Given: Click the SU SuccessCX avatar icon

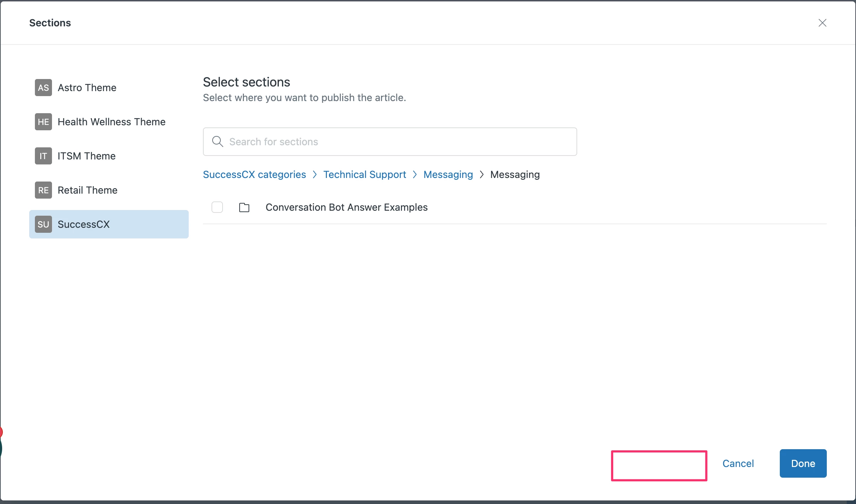Looking at the screenshot, I should click(x=43, y=224).
